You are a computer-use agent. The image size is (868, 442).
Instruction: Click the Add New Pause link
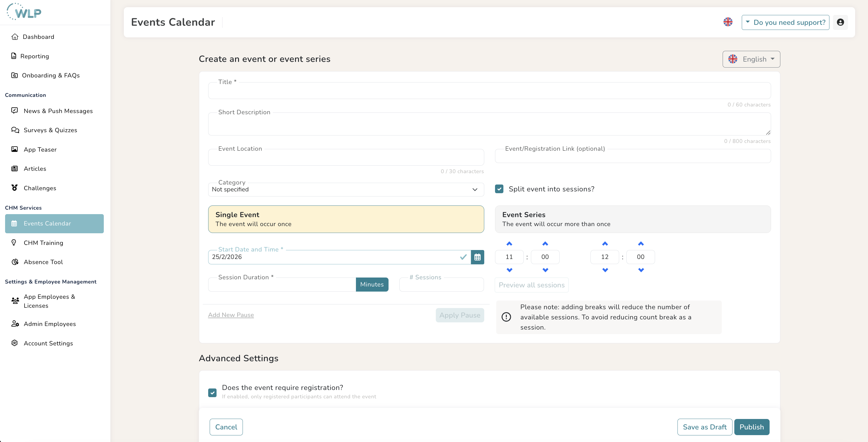(231, 315)
